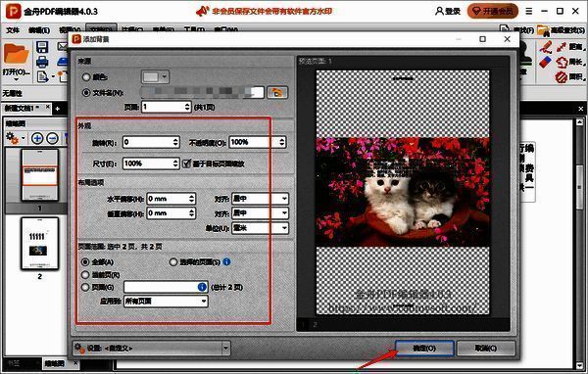Click 水平偏移 spinner arrows
This screenshot has height=374, width=588.
192,199
